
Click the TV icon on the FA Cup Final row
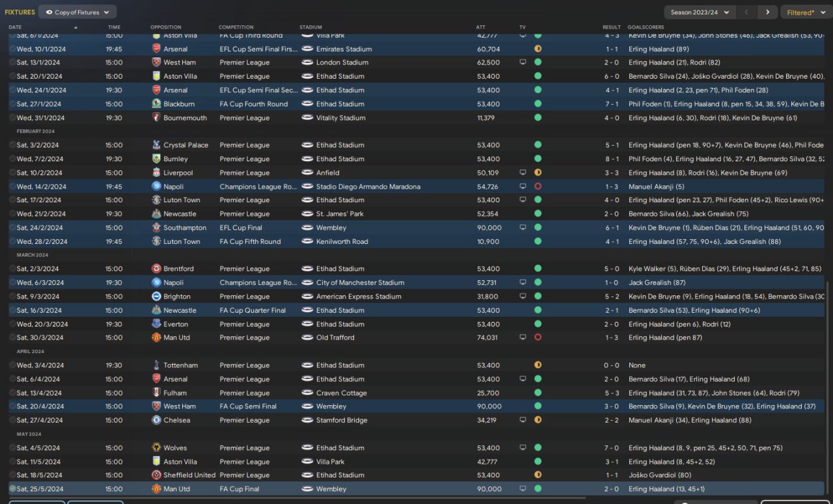pos(523,489)
